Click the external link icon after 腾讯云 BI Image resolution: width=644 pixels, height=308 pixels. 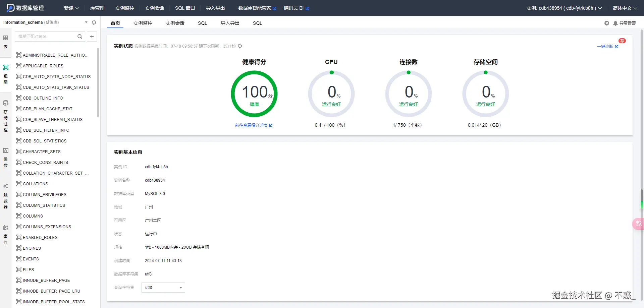tap(307, 8)
